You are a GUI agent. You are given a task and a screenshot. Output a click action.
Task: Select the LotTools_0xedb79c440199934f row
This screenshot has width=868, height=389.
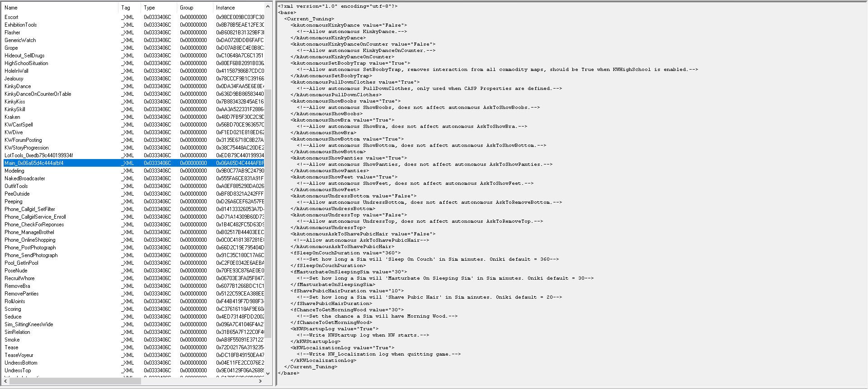[134, 155]
